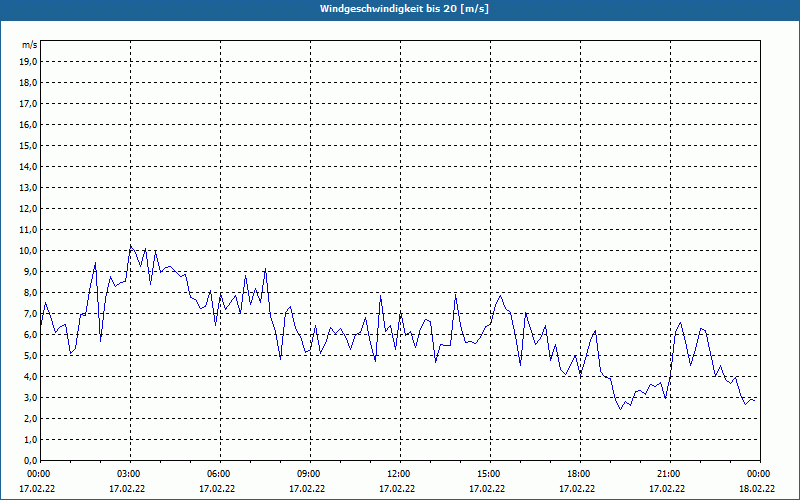Pick the "4,0" y-axis tick label

click(x=30, y=377)
